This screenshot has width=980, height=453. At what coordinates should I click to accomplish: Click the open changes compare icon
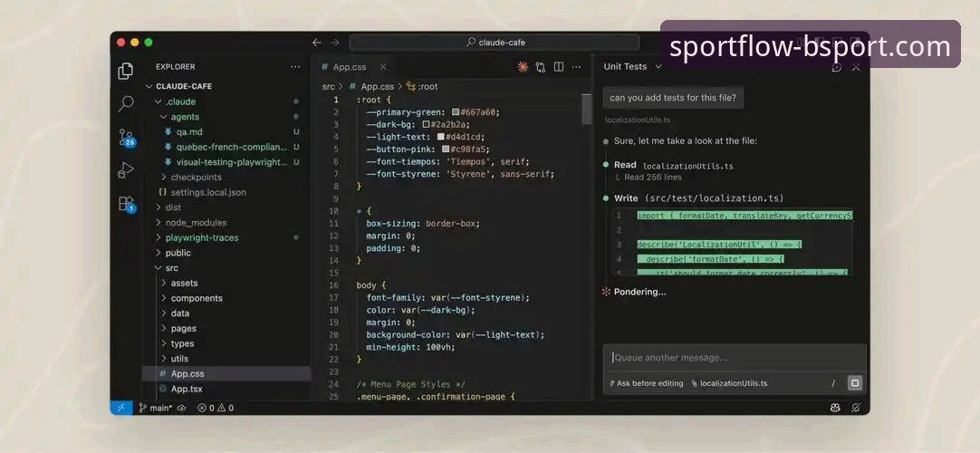tap(541, 67)
